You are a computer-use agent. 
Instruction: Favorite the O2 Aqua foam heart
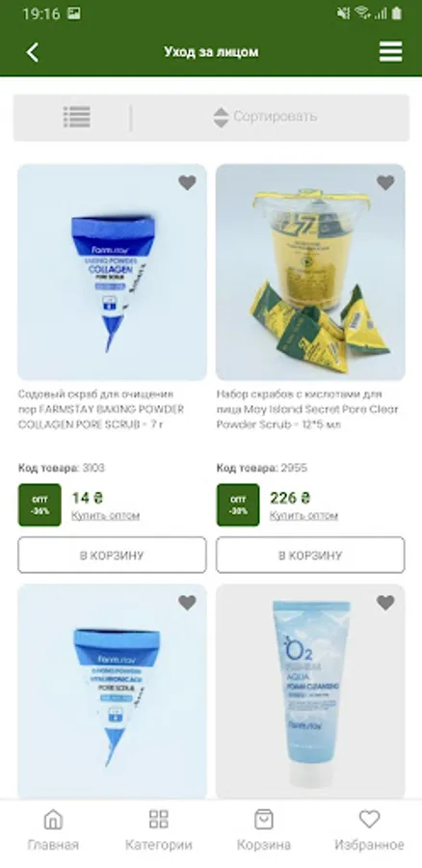[385, 603]
